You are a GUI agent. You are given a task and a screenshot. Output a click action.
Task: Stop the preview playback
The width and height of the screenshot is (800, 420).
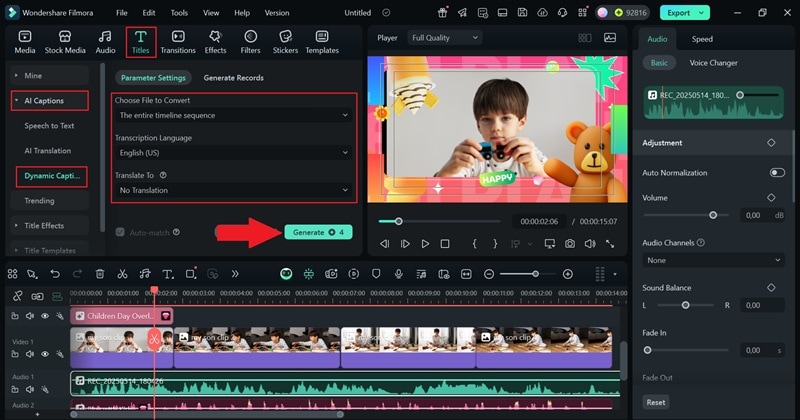click(x=445, y=244)
